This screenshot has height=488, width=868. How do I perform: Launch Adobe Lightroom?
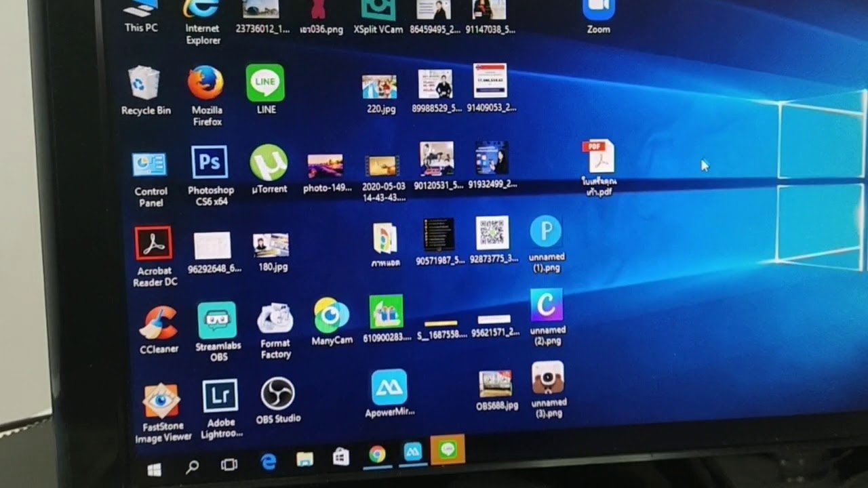(x=221, y=409)
